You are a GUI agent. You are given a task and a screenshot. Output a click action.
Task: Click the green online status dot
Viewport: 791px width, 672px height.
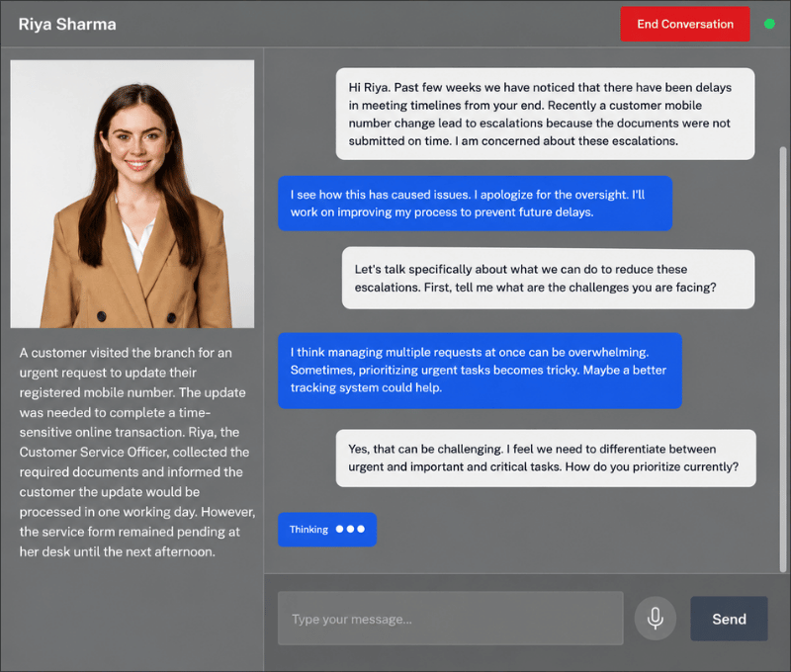point(769,24)
